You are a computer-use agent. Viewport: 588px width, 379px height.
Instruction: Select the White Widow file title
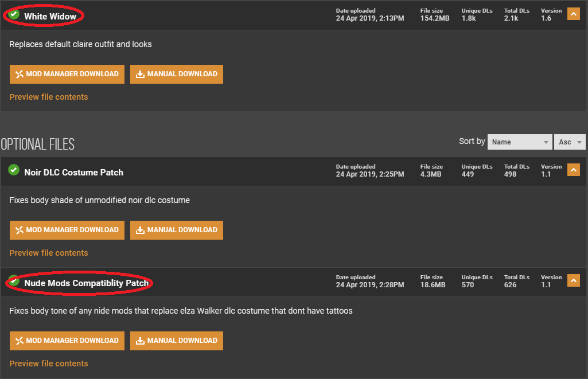pos(50,17)
